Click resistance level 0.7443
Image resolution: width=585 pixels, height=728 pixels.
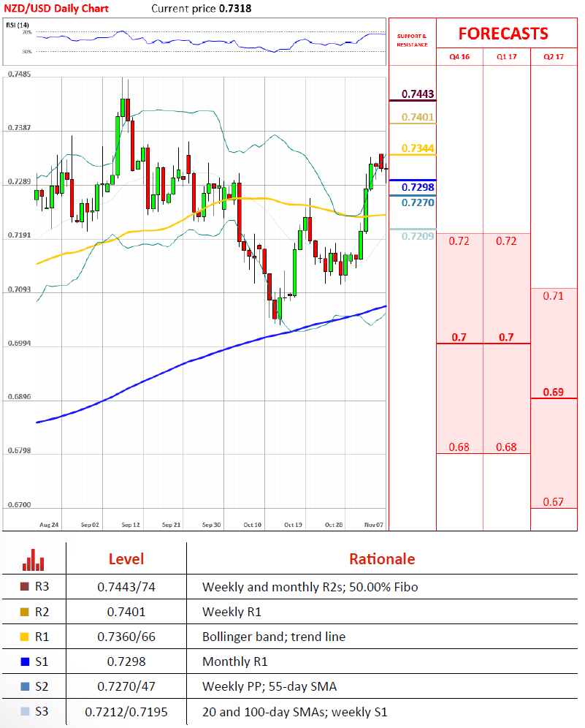pyautogui.click(x=418, y=94)
